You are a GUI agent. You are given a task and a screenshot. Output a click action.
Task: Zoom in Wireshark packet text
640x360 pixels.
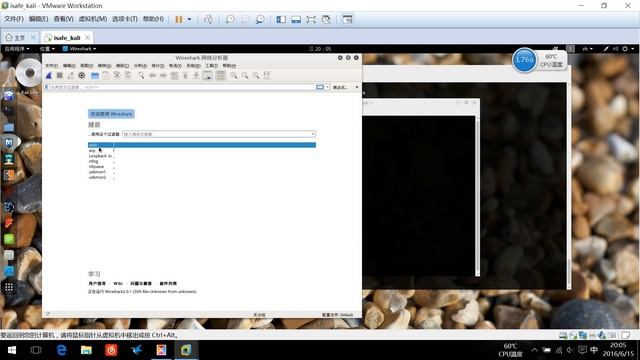coord(234,76)
